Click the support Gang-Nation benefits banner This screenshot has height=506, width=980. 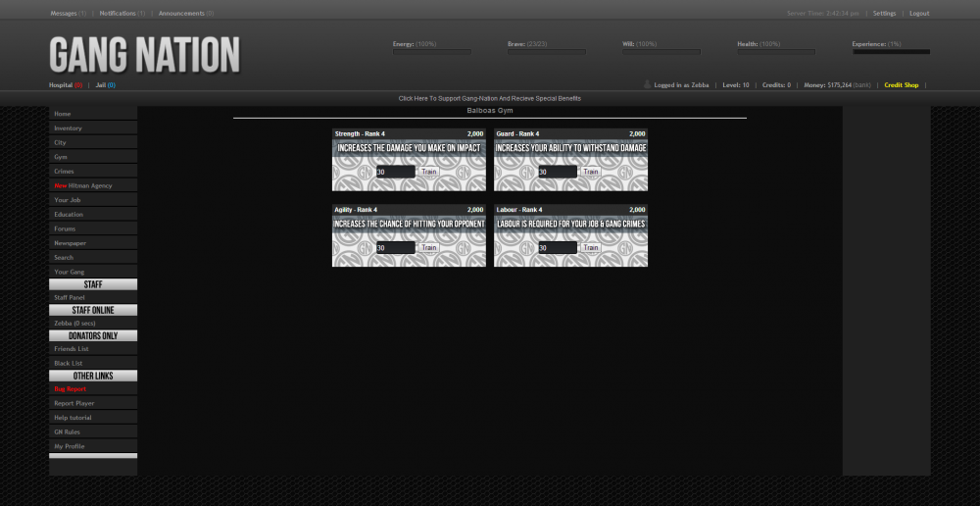[489, 99]
